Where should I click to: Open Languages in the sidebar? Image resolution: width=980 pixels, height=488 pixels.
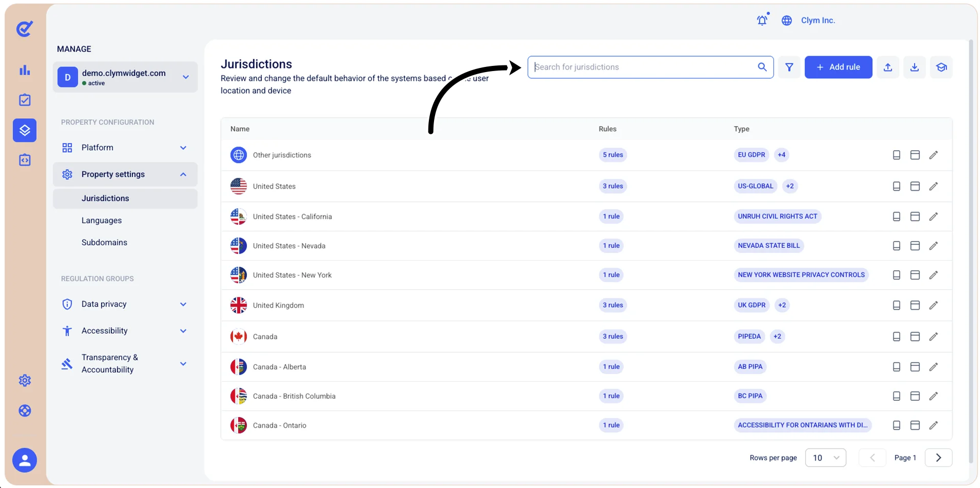[x=102, y=220]
